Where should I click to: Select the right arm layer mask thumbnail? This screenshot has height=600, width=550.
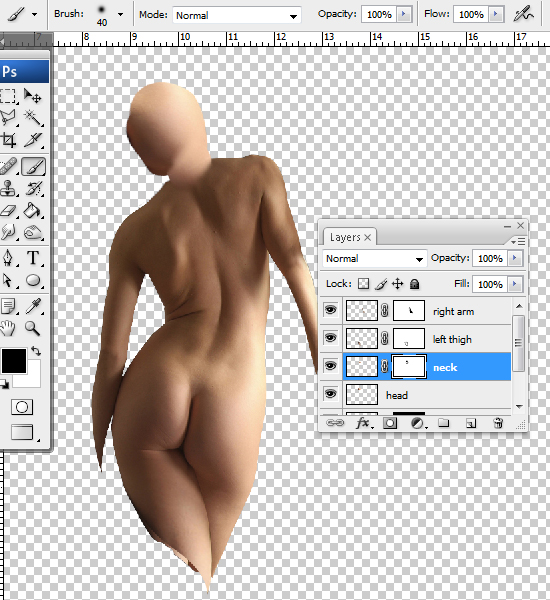[x=409, y=310]
